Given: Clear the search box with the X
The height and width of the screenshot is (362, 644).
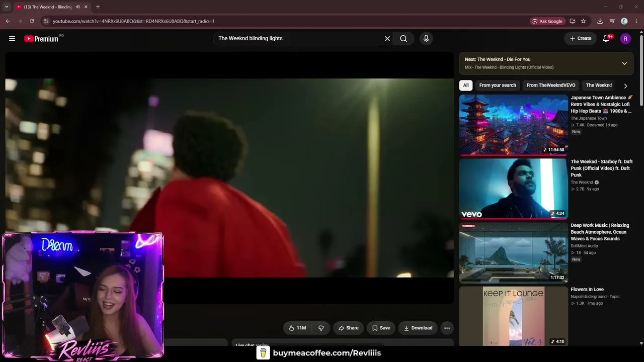Looking at the screenshot, I should tap(387, 38).
